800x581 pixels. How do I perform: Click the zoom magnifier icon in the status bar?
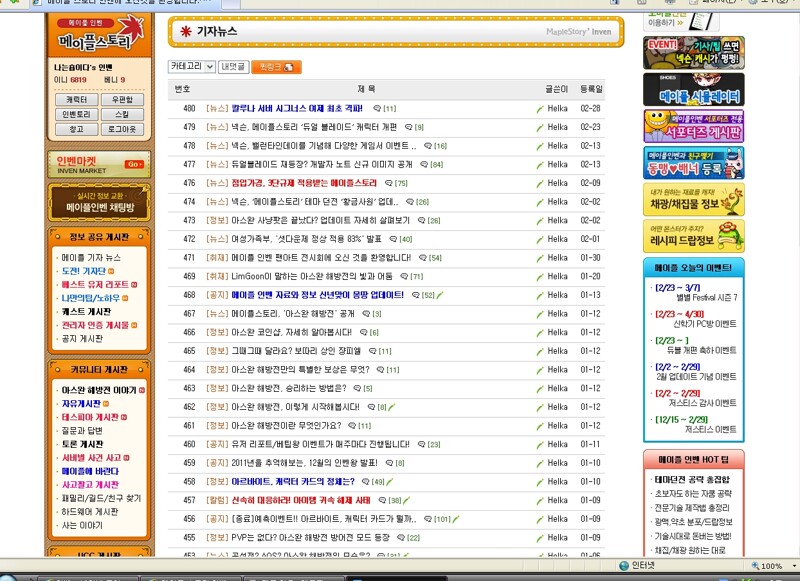click(756, 566)
